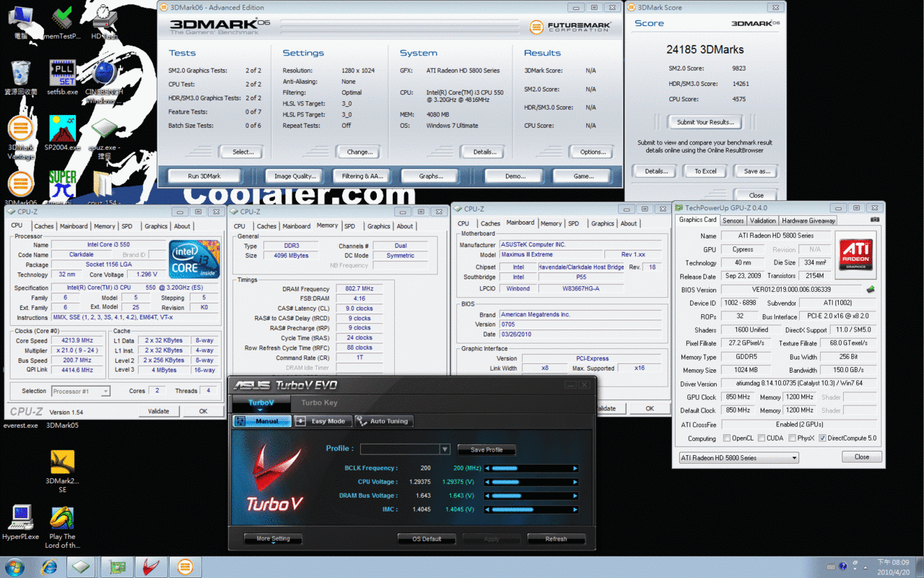Image resolution: width=924 pixels, height=578 pixels.
Task: Open SP2004.exe desktop icon
Action: [62, 133]
